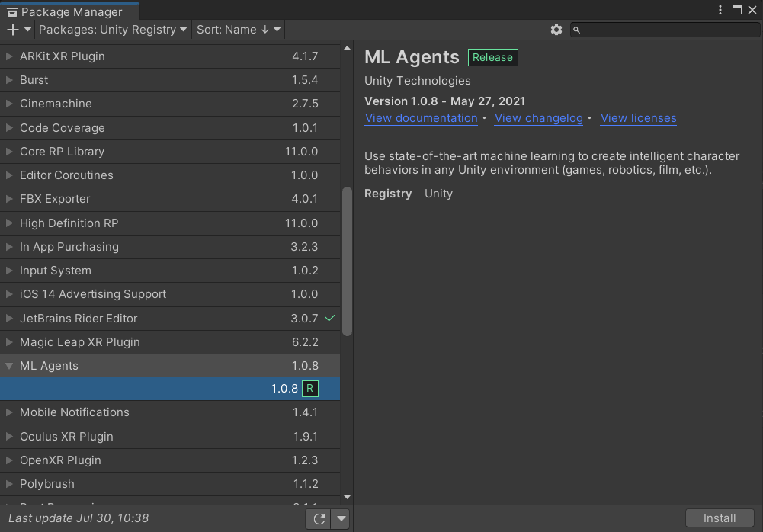
Task: Select the Code Coverage package
Action: click(170, 127)
